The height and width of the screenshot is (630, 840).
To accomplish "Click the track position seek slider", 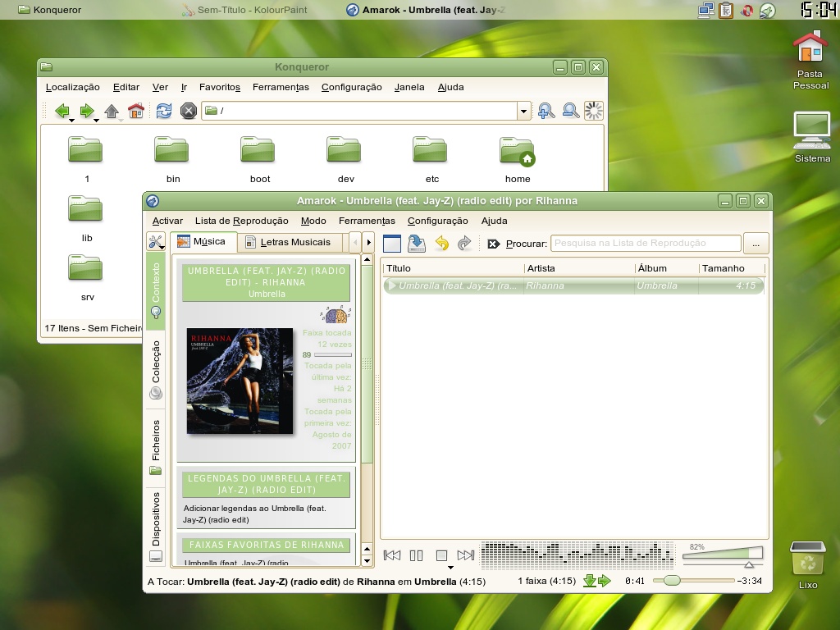I will click(694, 581).
